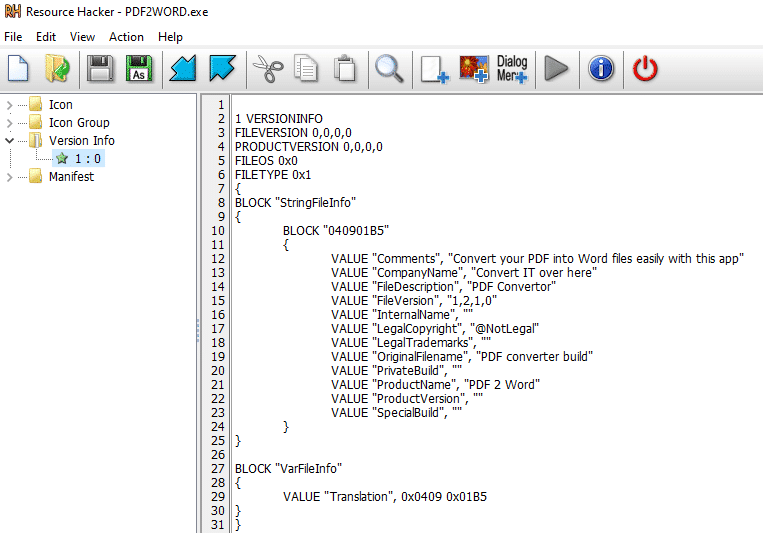763x533 pixels.
Task: Click the blue arrow pointing up-right icon
Action: click(222, 68)
